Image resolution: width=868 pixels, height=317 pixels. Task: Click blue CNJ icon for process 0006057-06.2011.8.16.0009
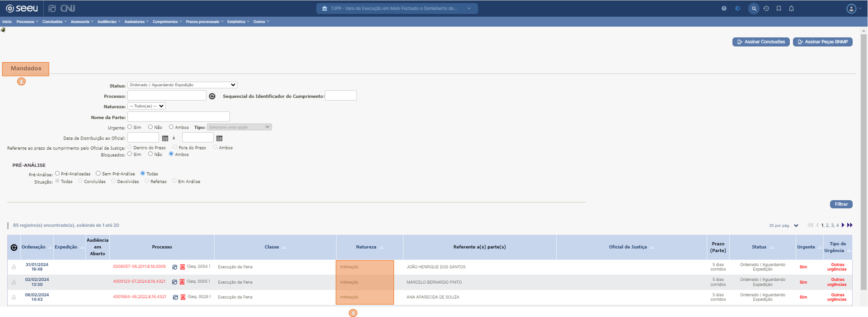[175, 267]
